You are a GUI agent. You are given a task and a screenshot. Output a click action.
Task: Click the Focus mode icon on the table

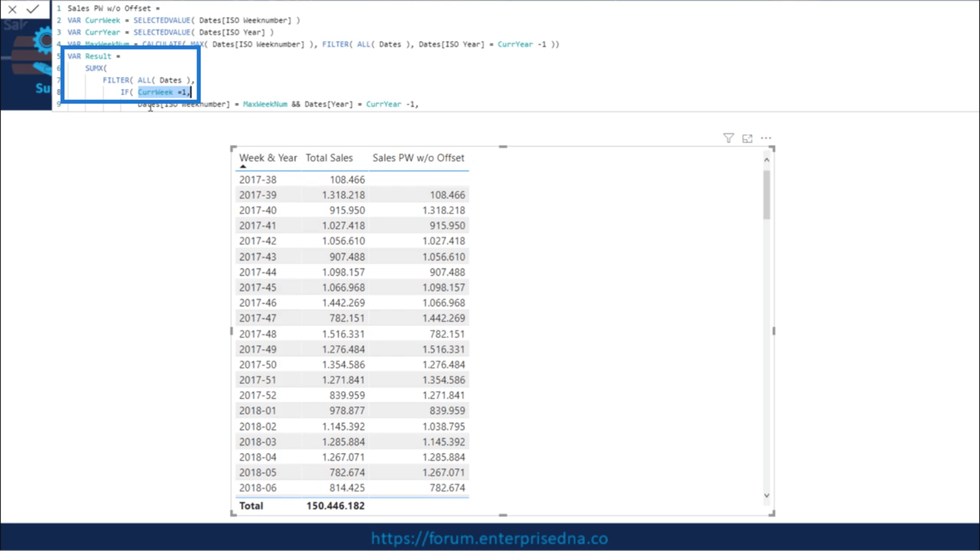(x=747, y=138)
